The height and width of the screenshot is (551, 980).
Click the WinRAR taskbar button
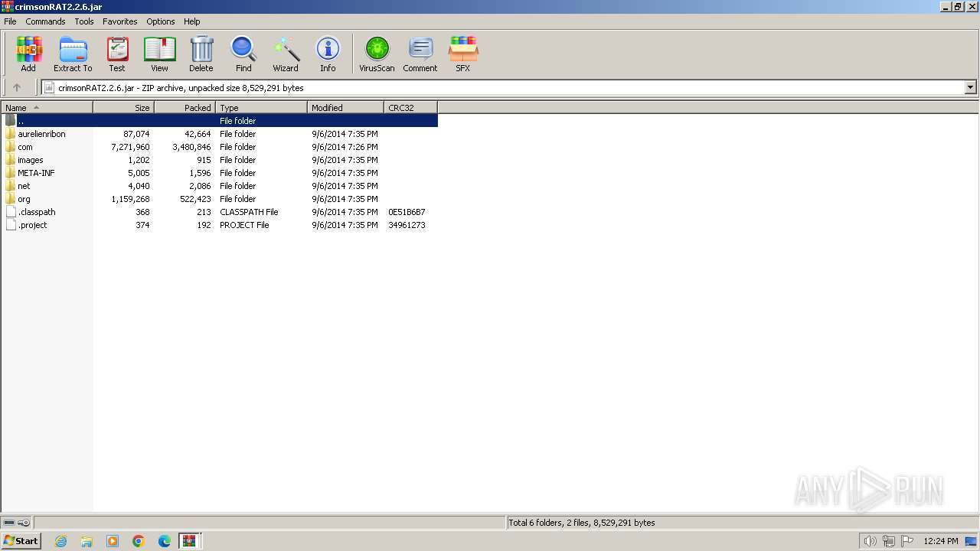click(189, 541)
